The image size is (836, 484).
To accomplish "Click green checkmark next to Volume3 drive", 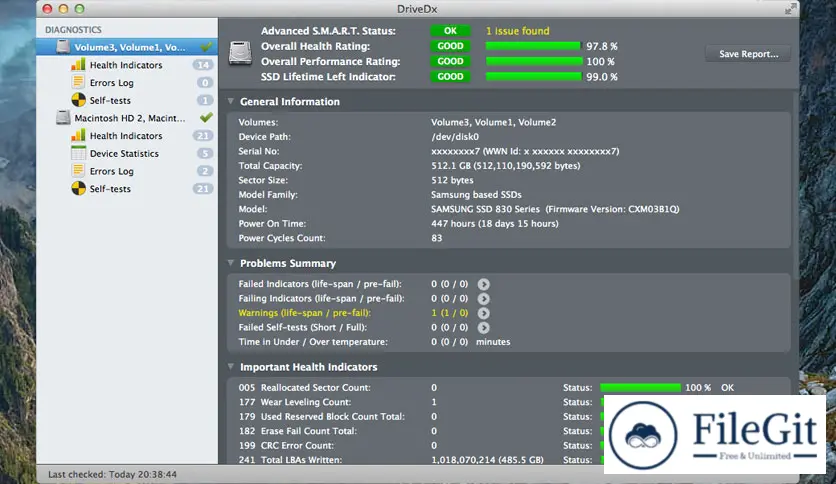I will coord(206,47).
